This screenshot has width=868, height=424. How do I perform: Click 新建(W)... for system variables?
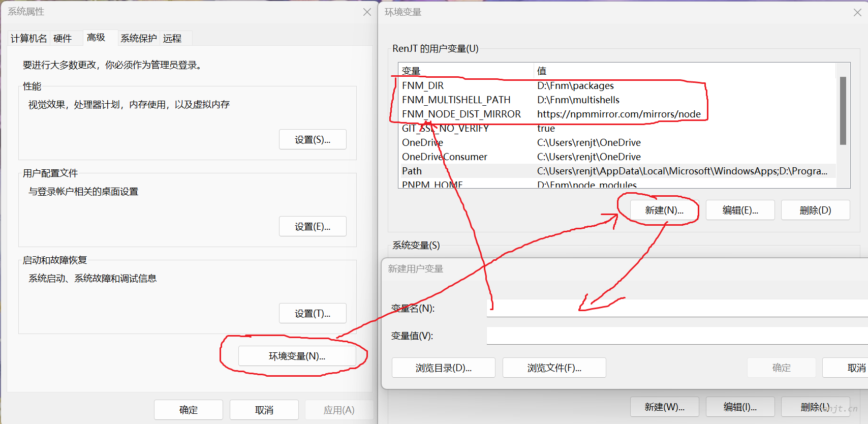tap(665, 407)
